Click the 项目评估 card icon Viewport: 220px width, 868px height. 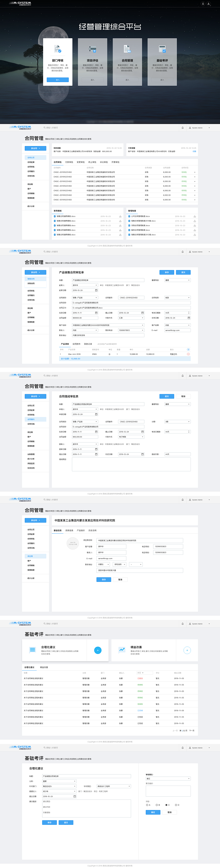[93, 49]
